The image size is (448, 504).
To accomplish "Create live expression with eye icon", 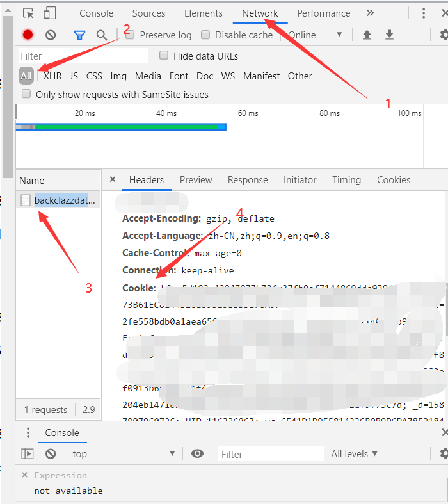I will (x=197, y=453).
